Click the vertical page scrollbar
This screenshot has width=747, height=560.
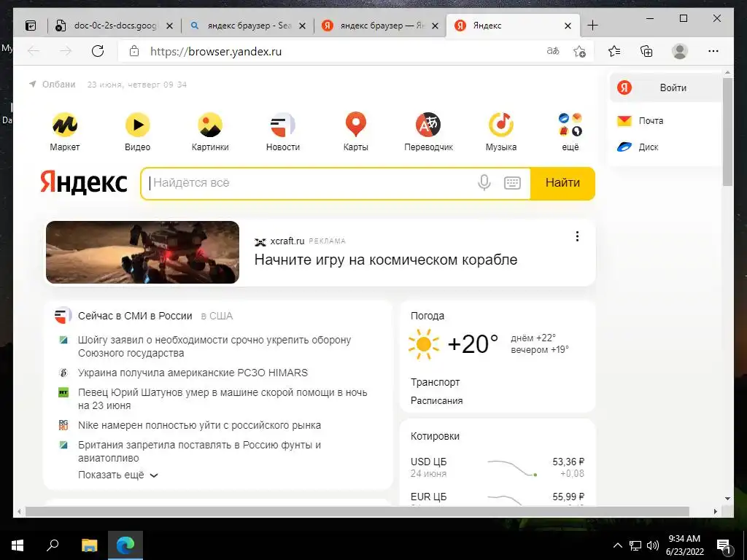727,132
